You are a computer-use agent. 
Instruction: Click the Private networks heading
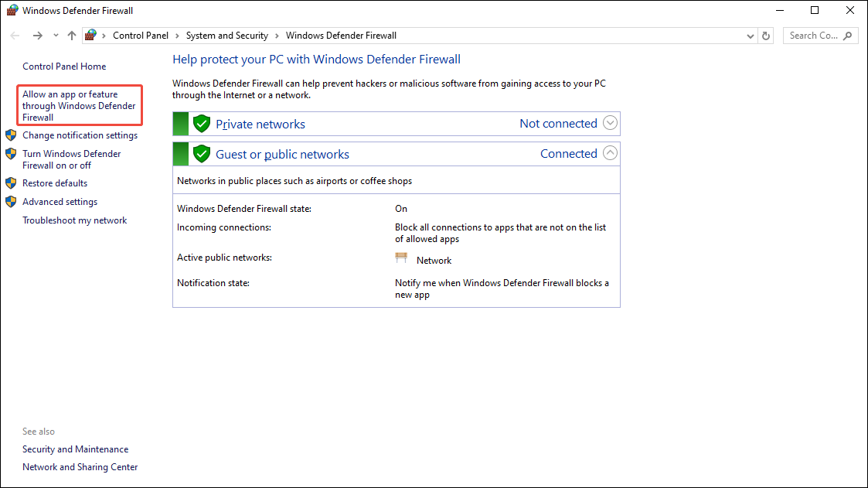pyautogui.click(x=260, y=124)
